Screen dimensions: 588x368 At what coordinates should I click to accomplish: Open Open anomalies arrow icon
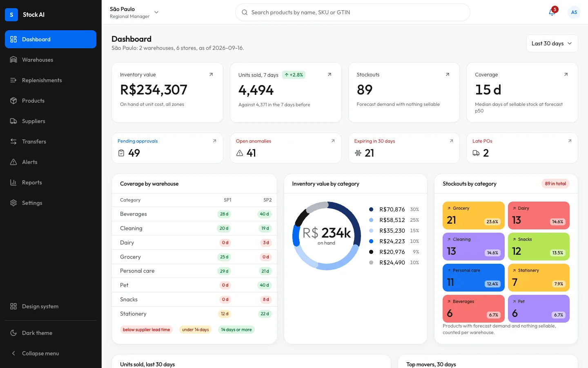click(333, 141)
